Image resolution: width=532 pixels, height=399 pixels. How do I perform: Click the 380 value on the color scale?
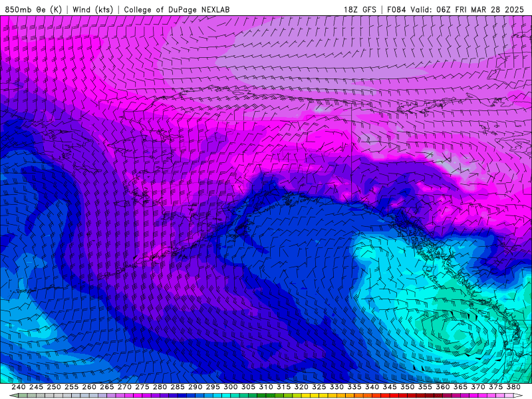513,387
